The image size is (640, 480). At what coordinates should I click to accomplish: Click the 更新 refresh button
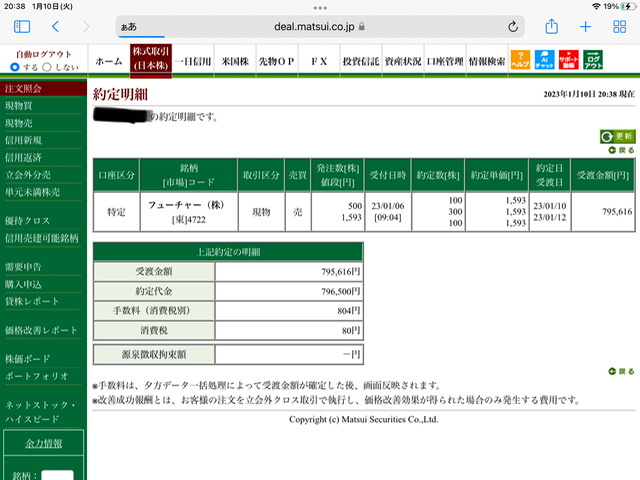pyautogui.click(x=617, y=136)
